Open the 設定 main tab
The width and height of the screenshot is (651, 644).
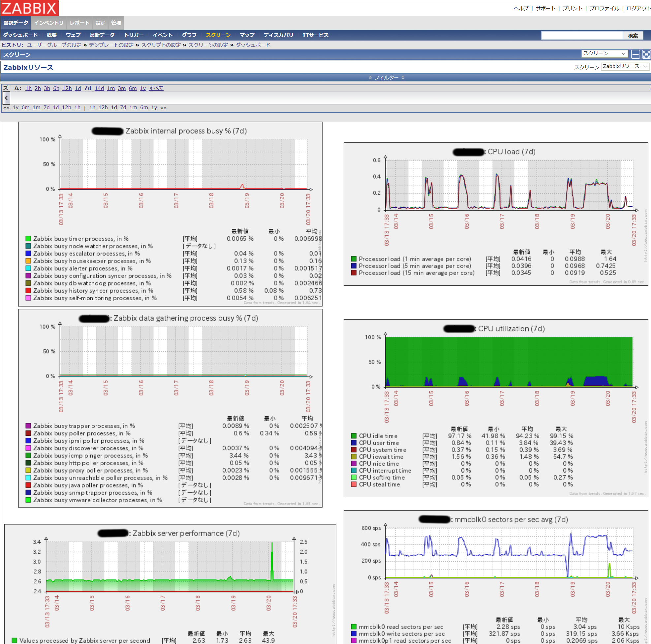[100, 23]
